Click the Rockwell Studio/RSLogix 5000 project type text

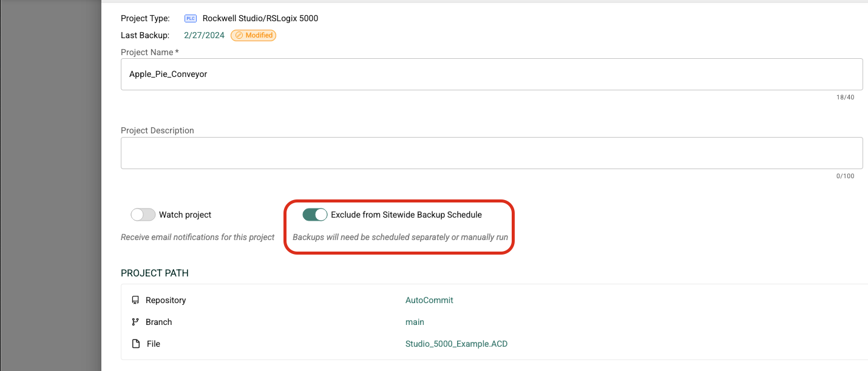coord(260,18)
